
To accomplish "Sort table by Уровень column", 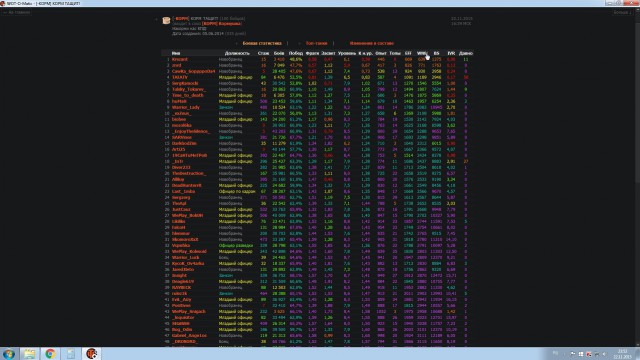I will (x=347, y=53).
